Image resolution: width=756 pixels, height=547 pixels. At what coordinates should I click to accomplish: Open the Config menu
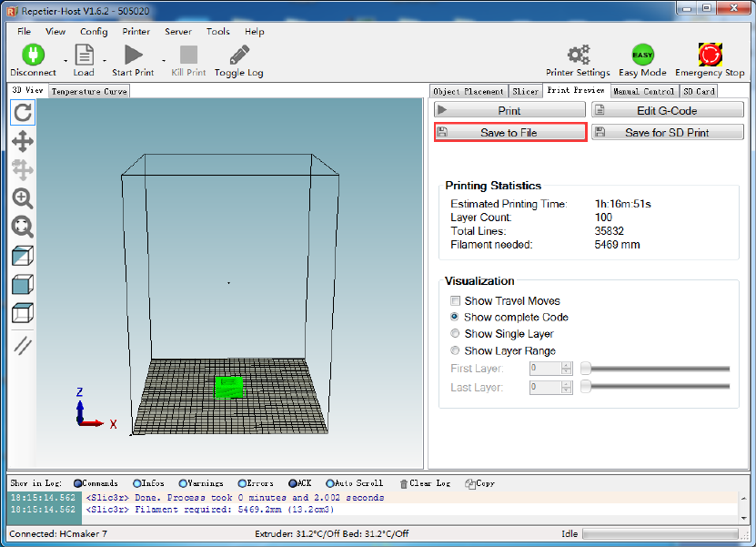coord(94,31)
